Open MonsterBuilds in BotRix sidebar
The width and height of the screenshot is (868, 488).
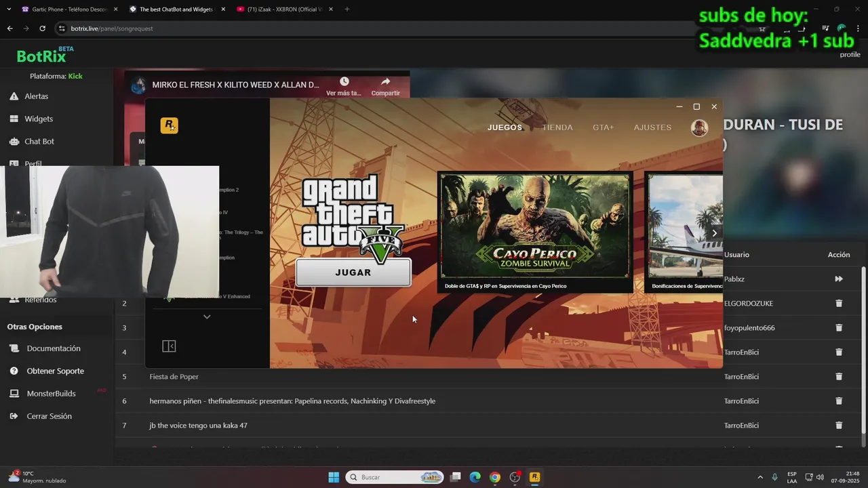(x=51, y=394)
